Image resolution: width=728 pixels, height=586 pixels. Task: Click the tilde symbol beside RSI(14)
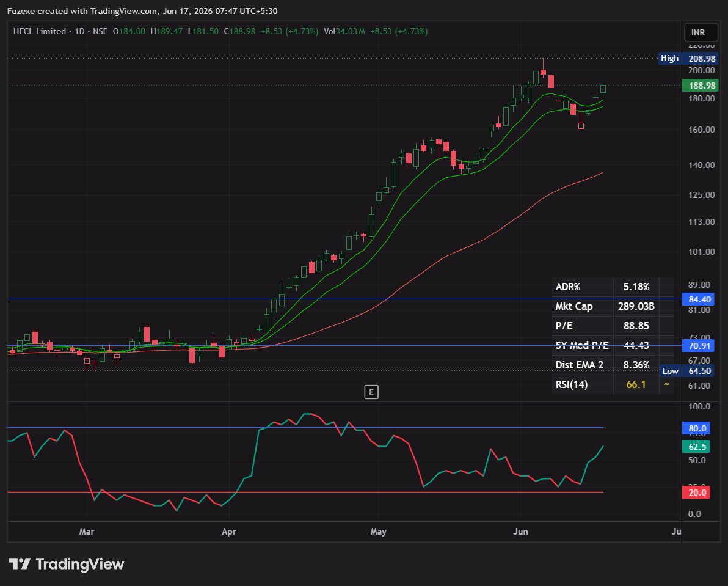pyautogui.click(x=667, y=384)
